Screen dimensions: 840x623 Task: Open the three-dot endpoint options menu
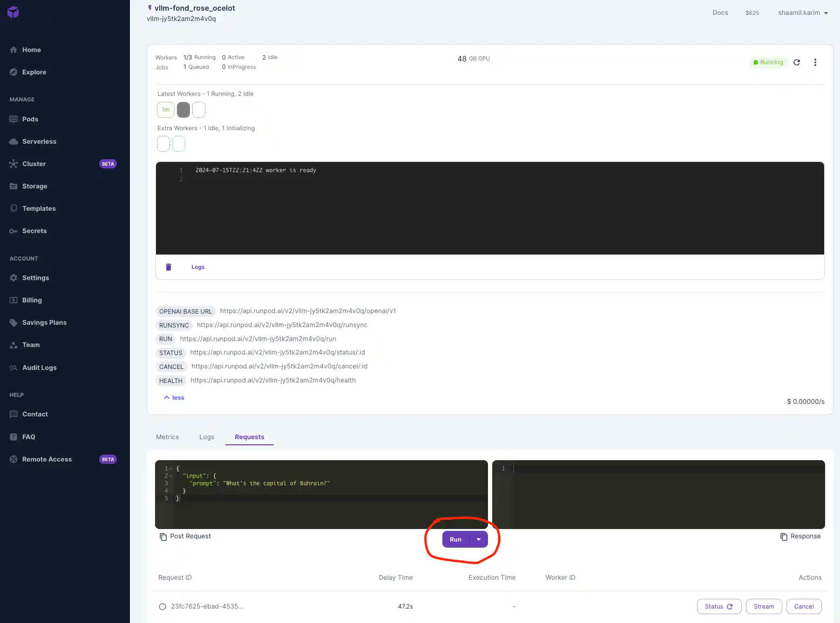815,62
